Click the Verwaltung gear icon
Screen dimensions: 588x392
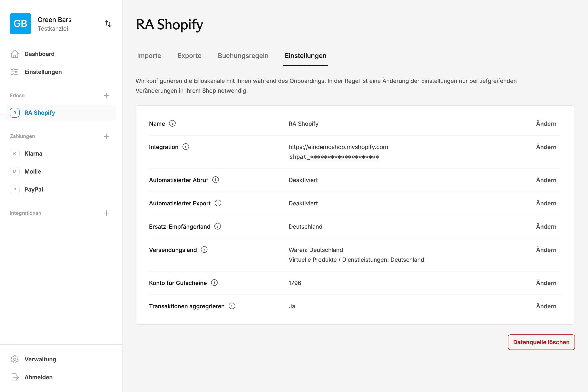(x=15, y=359)
